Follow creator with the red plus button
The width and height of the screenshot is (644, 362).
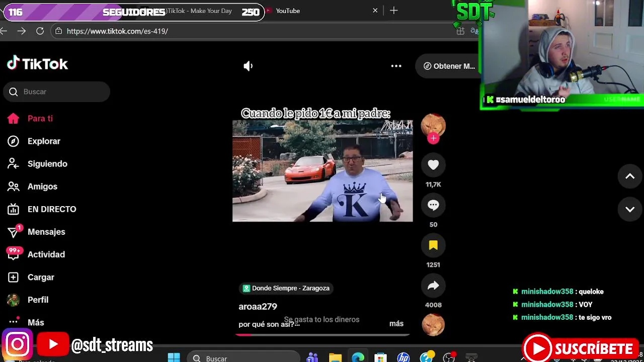tap(433, 138)
